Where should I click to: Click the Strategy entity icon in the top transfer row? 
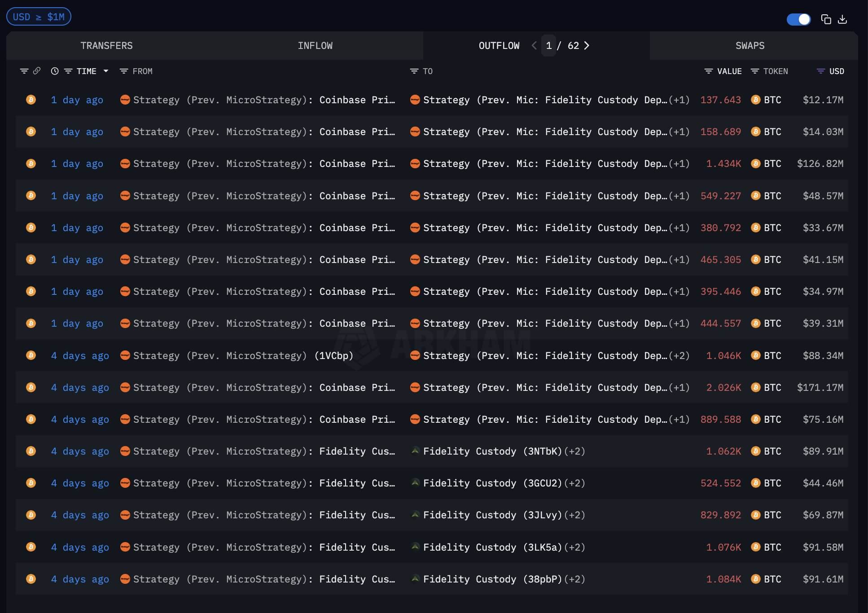coord(125,100)
